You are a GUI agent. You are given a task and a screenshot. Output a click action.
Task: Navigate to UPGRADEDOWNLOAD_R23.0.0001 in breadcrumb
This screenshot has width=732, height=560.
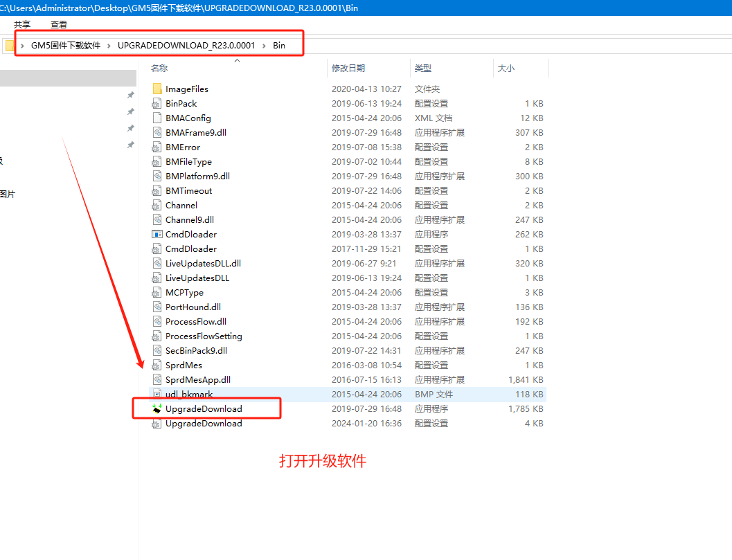tap(186, 46)
